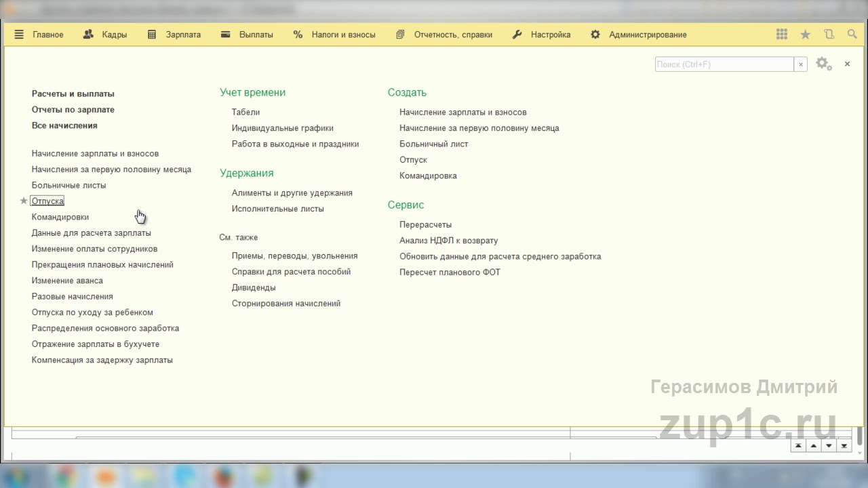
Task: Click the functions menu grid icon
Action: pyautogui.click(x=782, y=35)
